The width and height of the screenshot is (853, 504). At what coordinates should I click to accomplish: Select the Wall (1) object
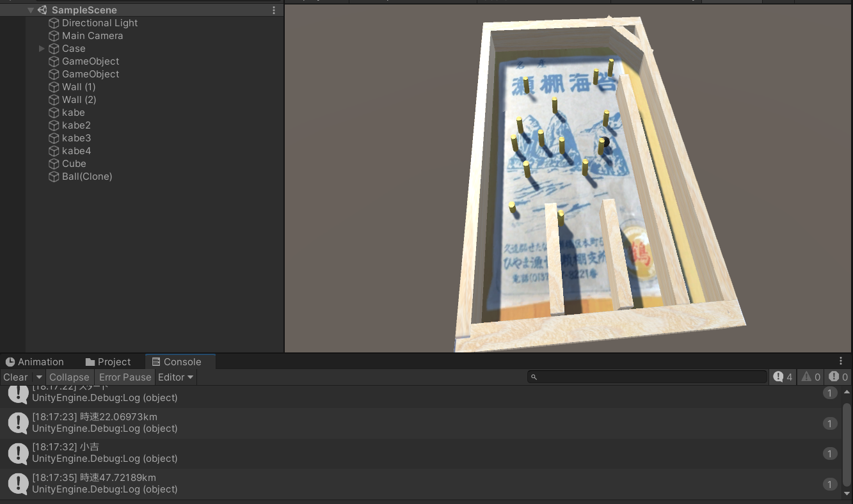79,87
